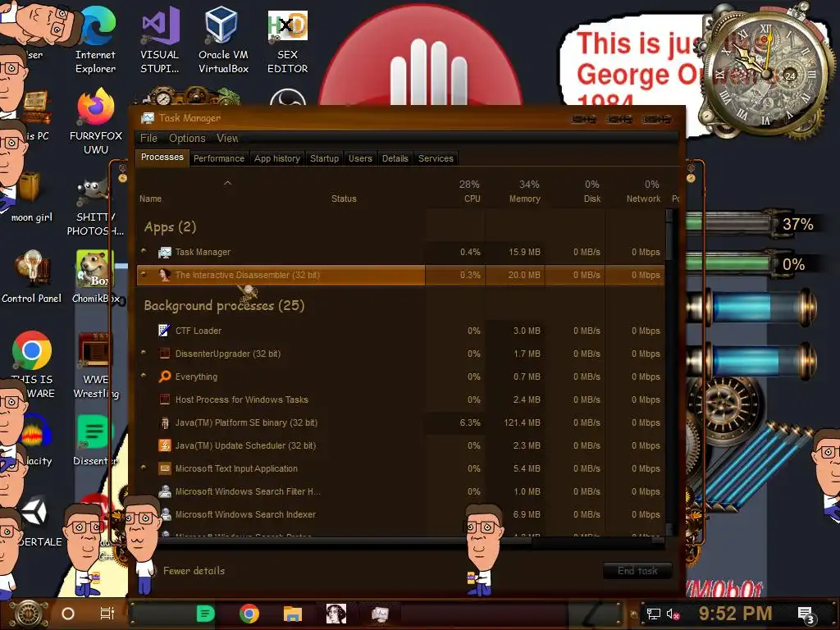Open File Explorer from the taskbar

pos(293,614)
